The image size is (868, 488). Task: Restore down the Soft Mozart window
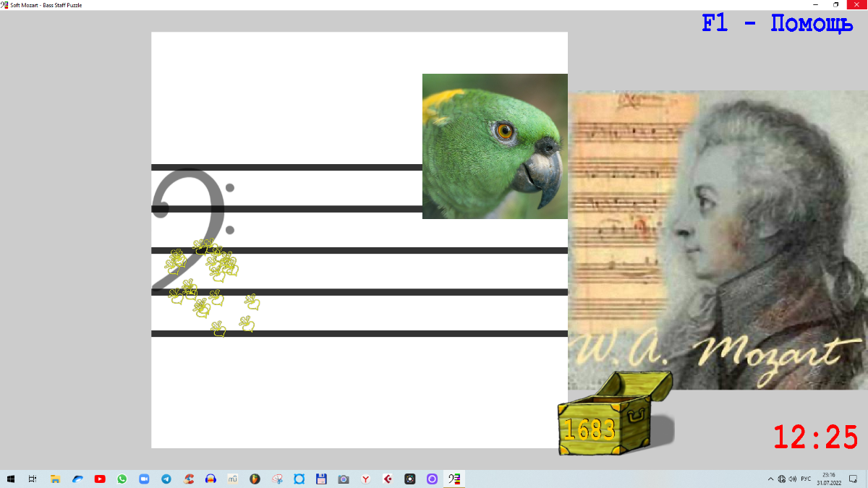coord(836,4)
